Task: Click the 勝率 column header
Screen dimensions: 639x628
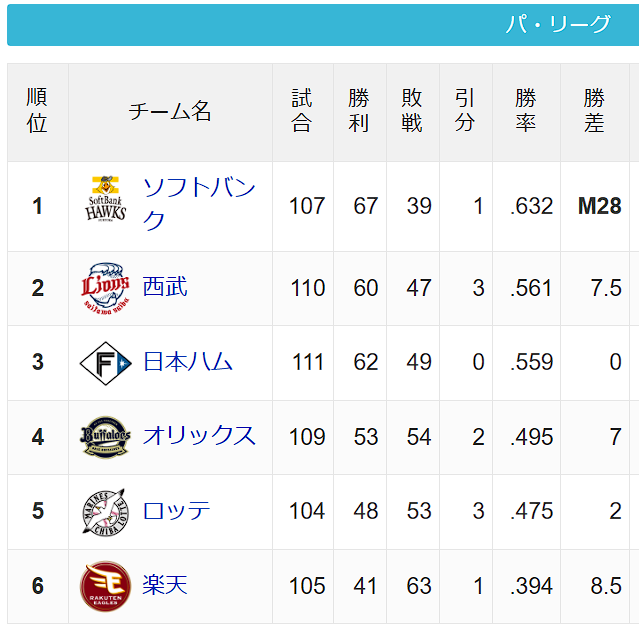Action: point(526,110)
